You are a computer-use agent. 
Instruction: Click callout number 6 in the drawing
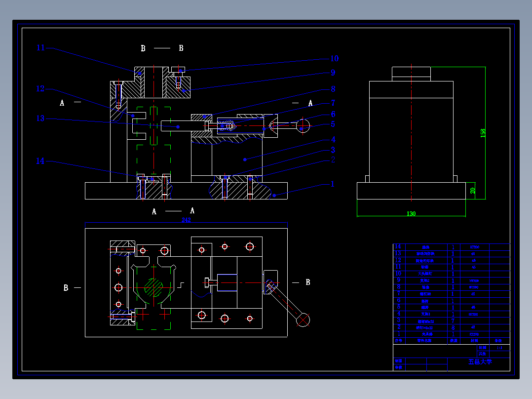pos(333,114)
